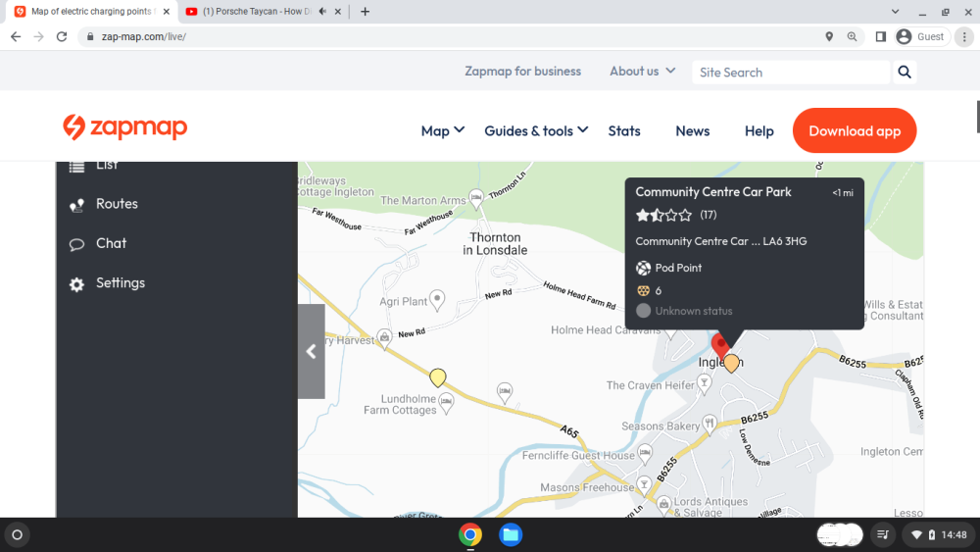This screenshot has width=980, height=552.
Task: Click the (17) review count
Action: click(709, 215)
